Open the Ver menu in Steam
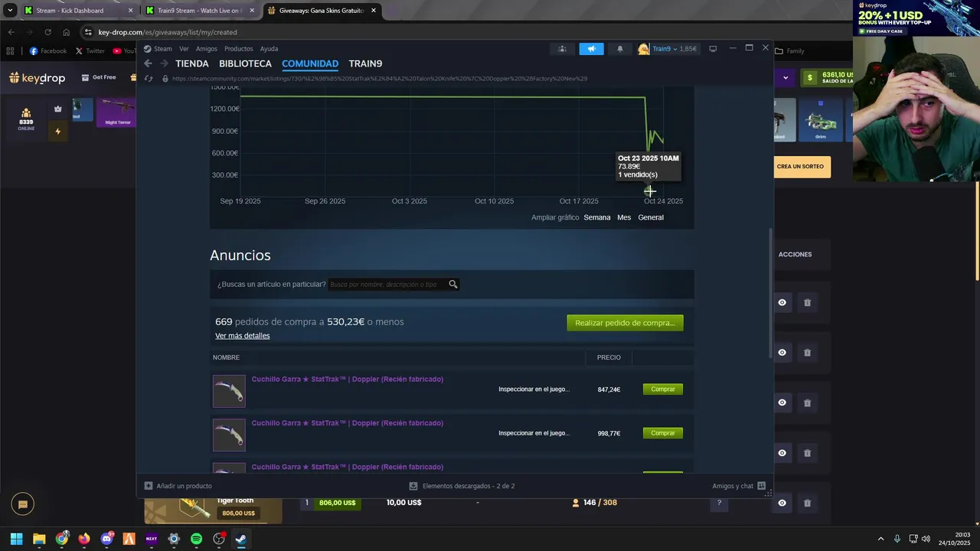Screen dimensions: 980x551 point(184,49)
